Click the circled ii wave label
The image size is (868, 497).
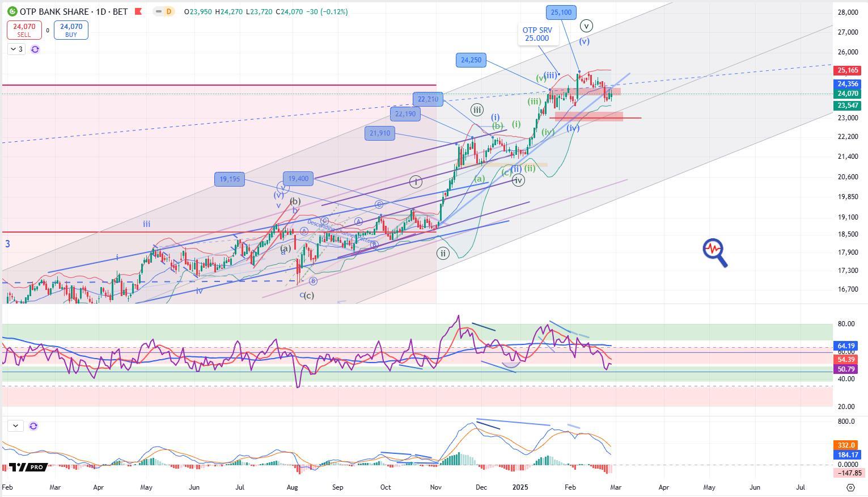tap(443, 254)
